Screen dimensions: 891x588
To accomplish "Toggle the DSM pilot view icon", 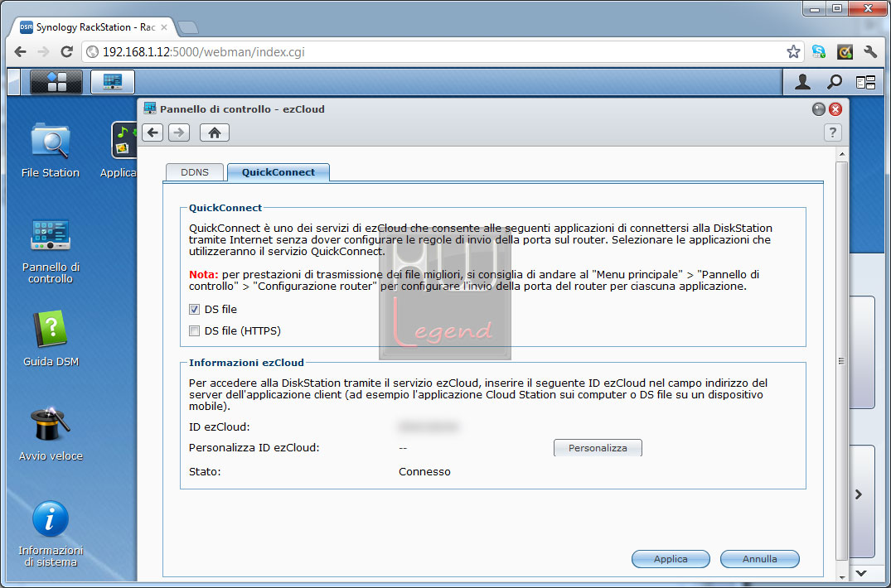I will (865, 82).
